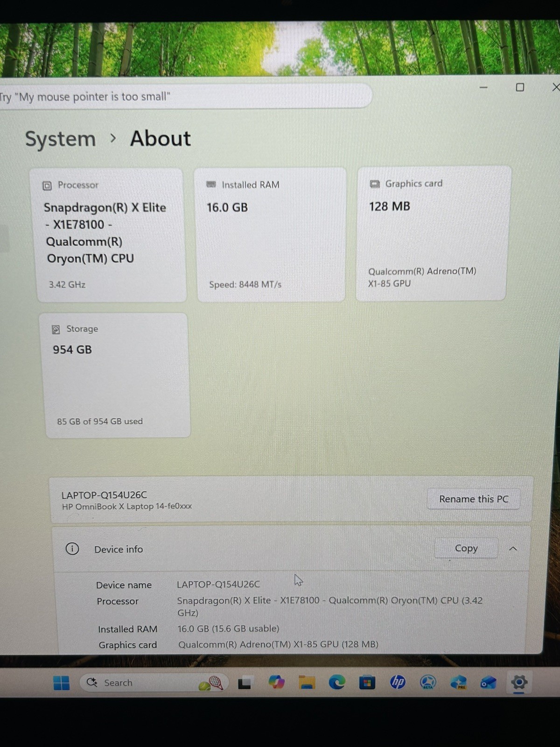Click the 3.42 GHz text in Processor card
560x747 pixels.
tap(67, 284)
